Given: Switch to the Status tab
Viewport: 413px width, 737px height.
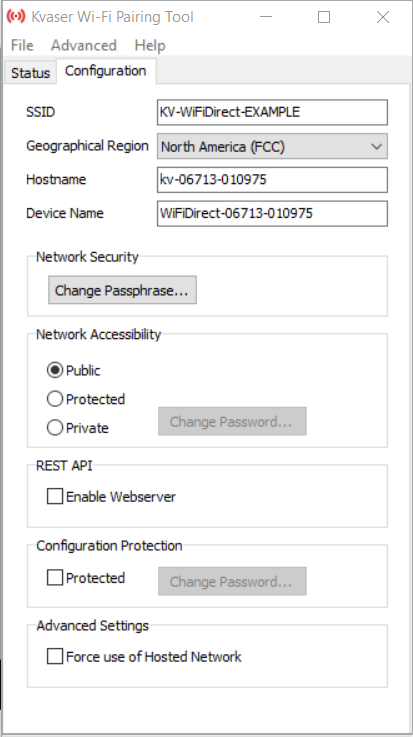Looking at the screenshot, I should (x=31, y=73).
